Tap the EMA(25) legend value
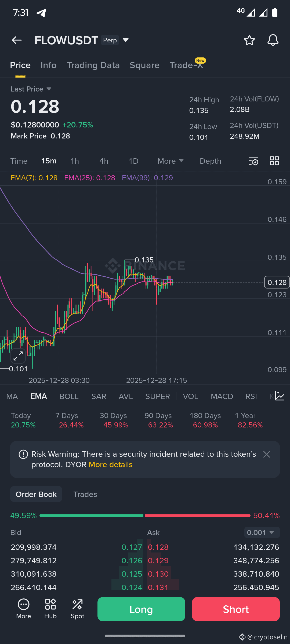 point(90,178)
